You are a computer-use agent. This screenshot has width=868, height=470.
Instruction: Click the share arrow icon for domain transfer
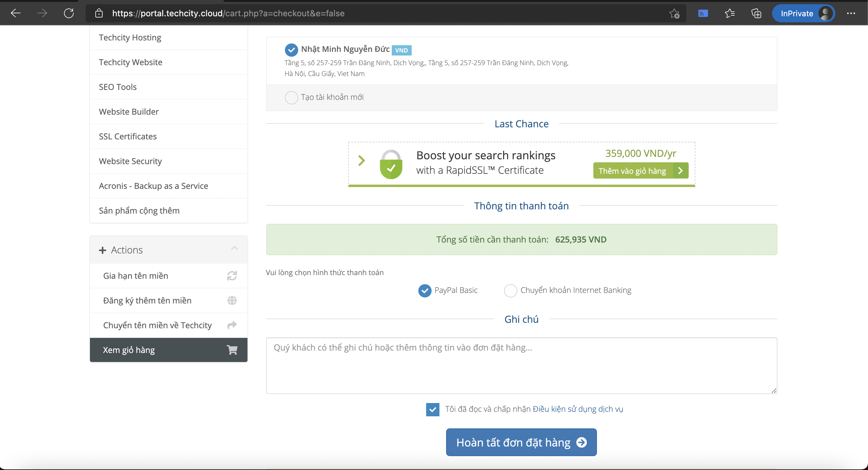[232, 325]
